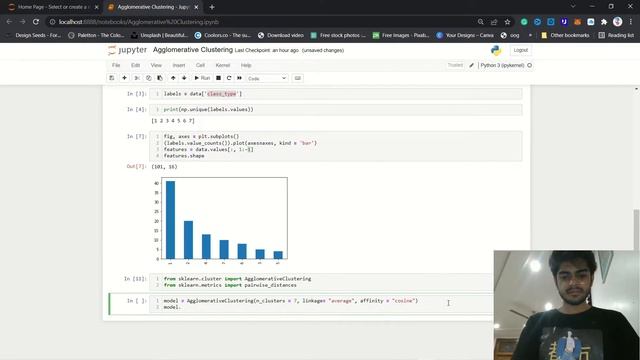Interrupt the kernel with the stop icon
This screenshot has height=360, width=640.
coord(218,78)
